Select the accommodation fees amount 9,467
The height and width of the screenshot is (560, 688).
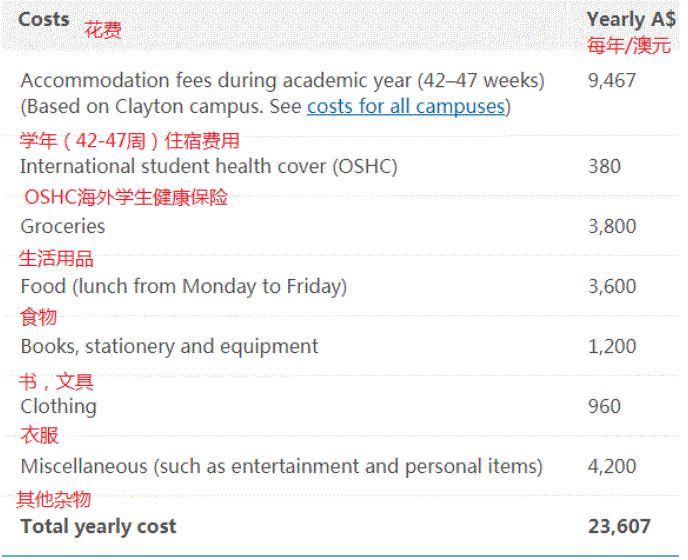click(x=612, y=80)
